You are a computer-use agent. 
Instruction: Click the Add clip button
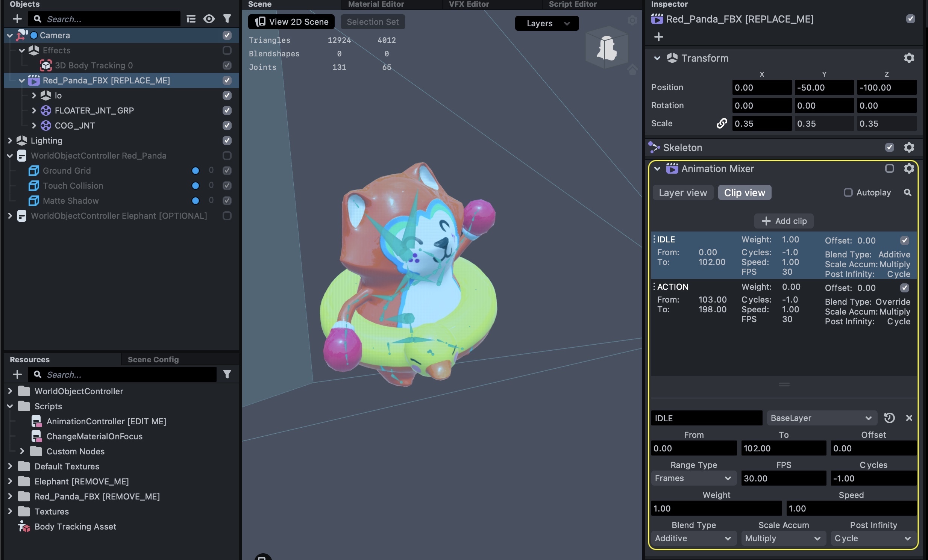784,221
